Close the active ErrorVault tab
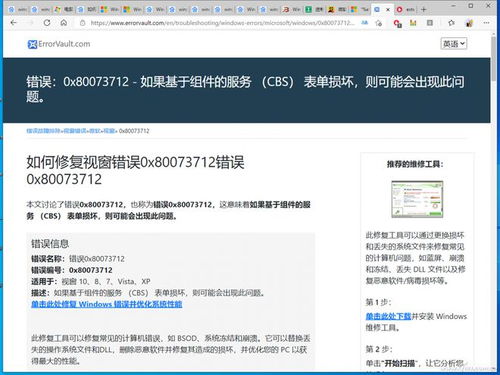 tap(388, 10)
